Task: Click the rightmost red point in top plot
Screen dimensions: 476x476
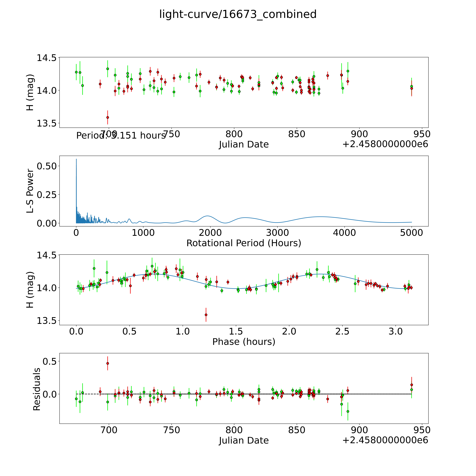Action: tap(411, 88)
